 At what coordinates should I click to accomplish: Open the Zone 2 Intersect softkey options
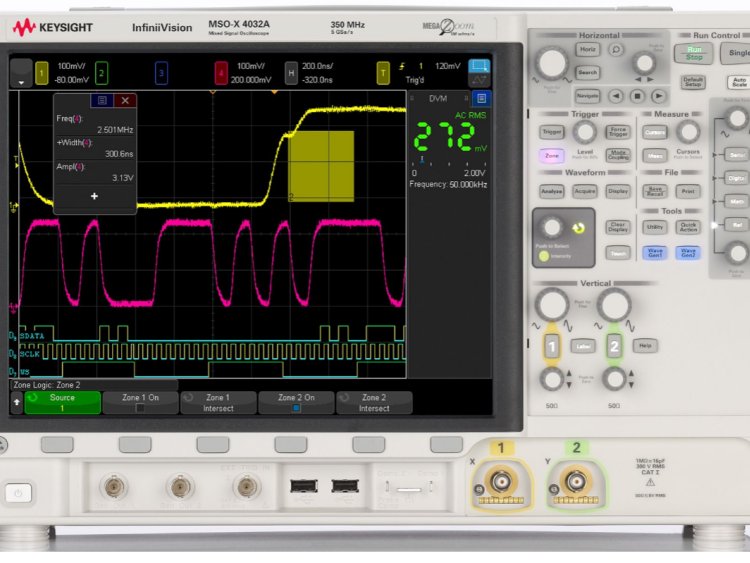[374, 402]
